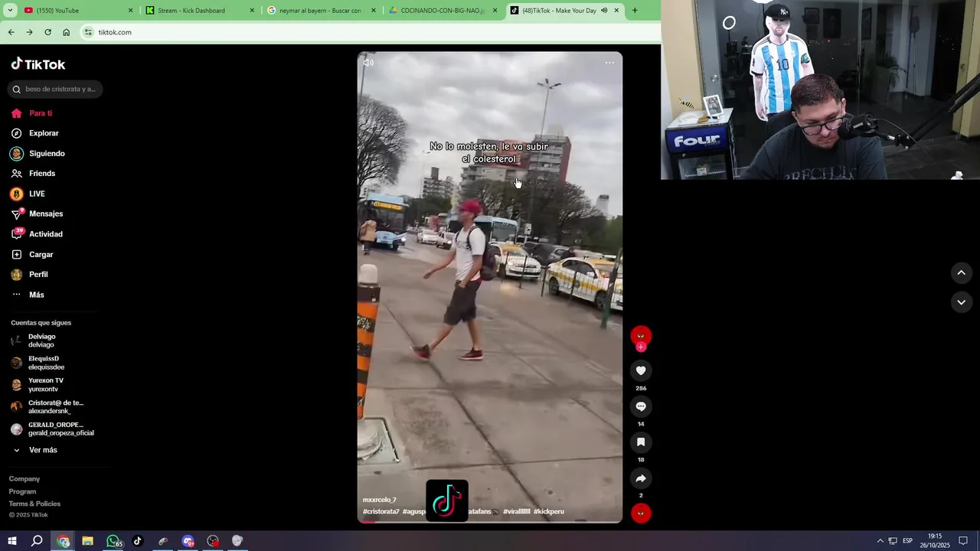Open the taskbar clock and date

pyautogui.click(x=936, y=541)
